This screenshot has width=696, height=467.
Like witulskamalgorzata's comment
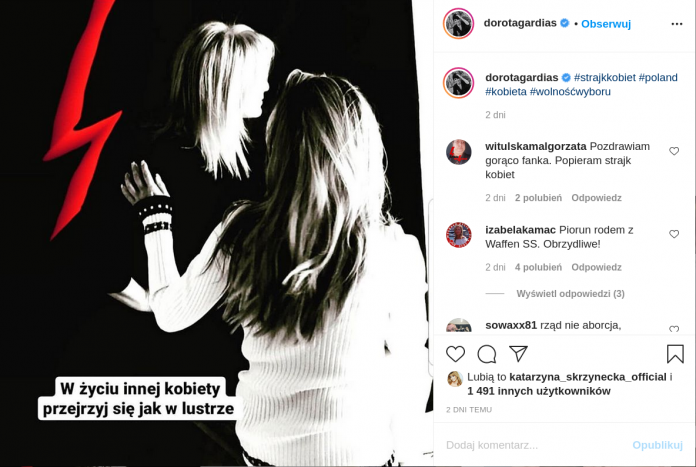[674, 151]
